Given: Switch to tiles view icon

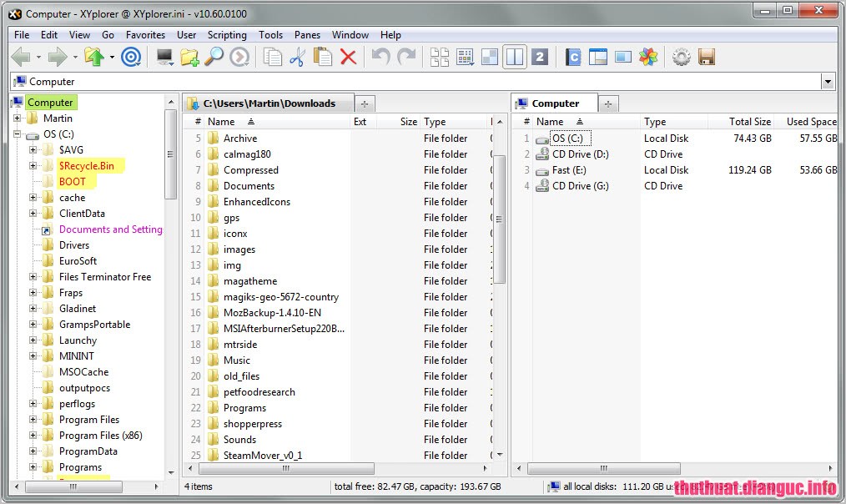Looking at the screenshot, I should [x=439, y=57].
